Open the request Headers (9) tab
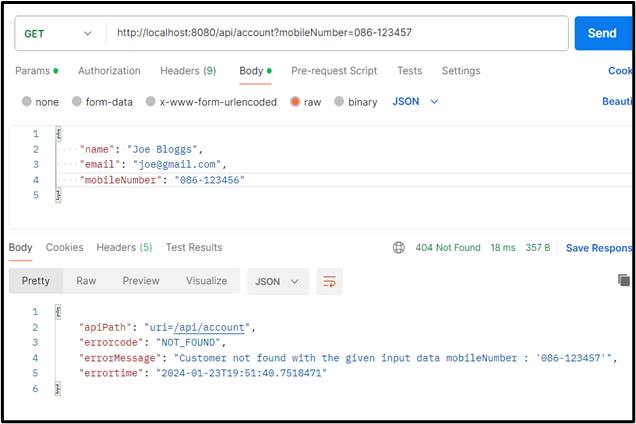 click(x=188, y=71)
